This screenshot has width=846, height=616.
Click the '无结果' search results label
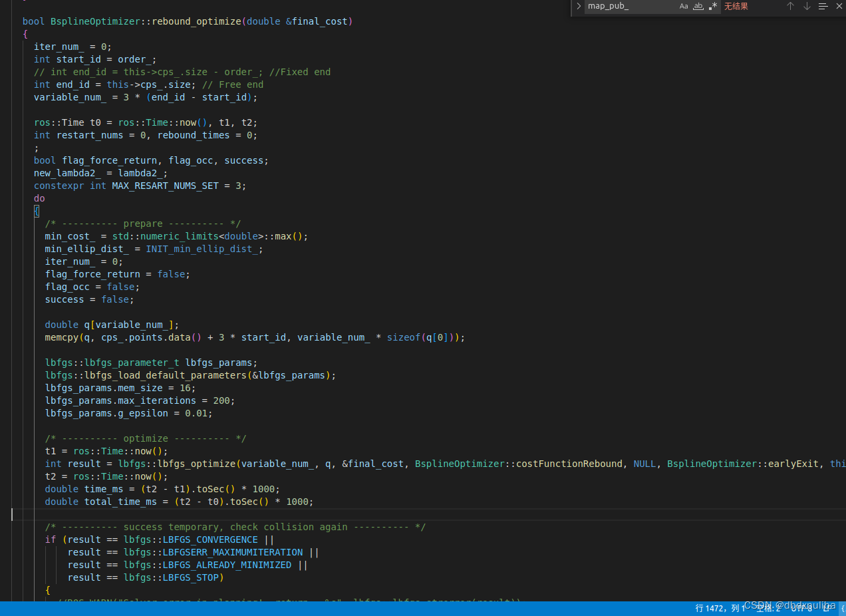tap(735, 7)
